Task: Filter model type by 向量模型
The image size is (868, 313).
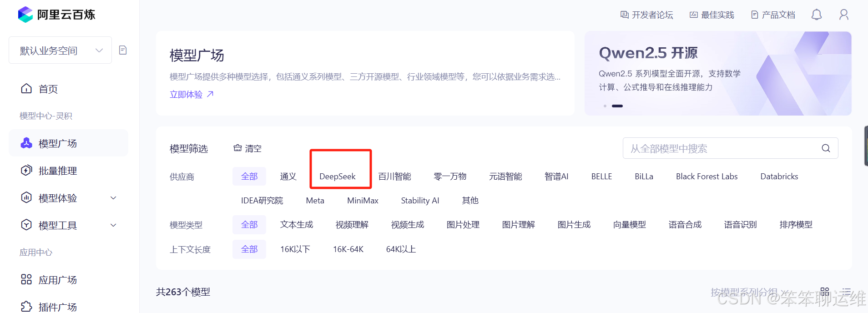Action: point(630,225)
